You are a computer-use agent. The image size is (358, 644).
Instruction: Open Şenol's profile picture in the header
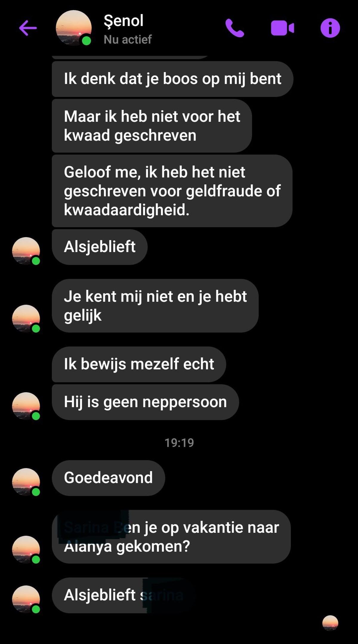[x=74, y=28]
